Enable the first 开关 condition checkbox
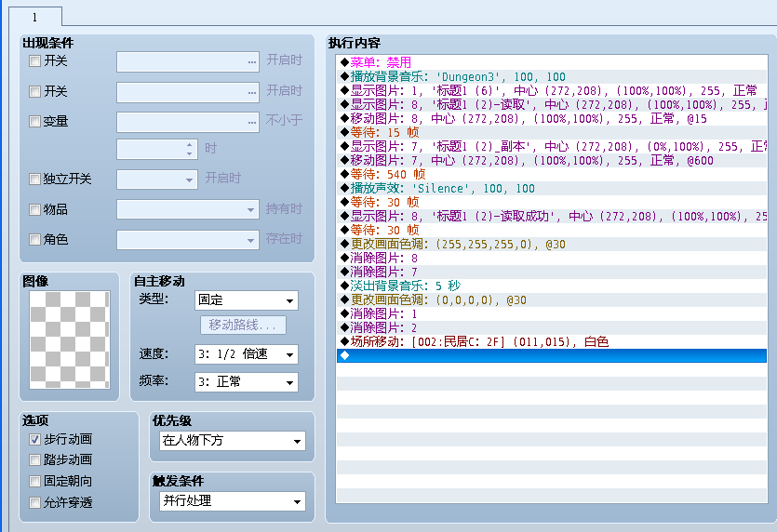777x532 pixels. (34, 61)
